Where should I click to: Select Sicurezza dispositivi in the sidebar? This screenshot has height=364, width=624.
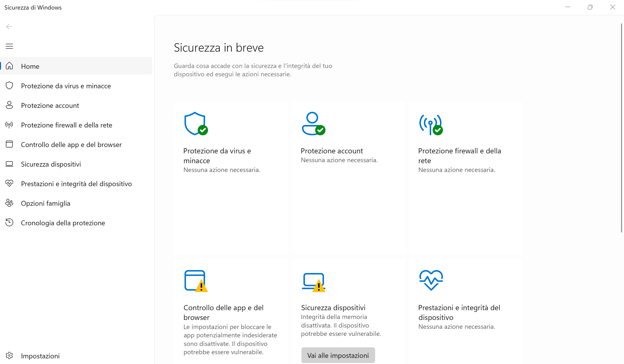[x=51, y=164]
